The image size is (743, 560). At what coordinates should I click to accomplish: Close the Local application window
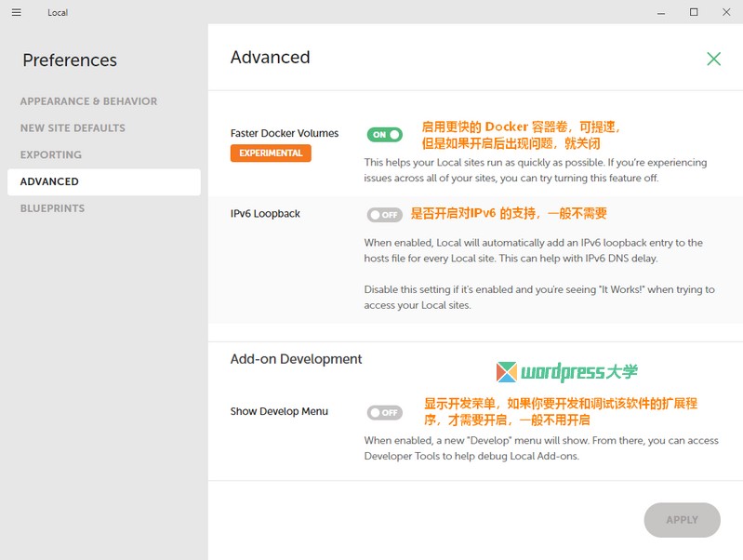726,12
